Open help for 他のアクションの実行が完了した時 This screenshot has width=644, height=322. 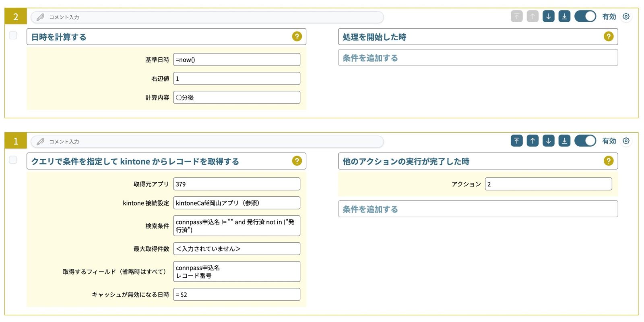(609, 161)
